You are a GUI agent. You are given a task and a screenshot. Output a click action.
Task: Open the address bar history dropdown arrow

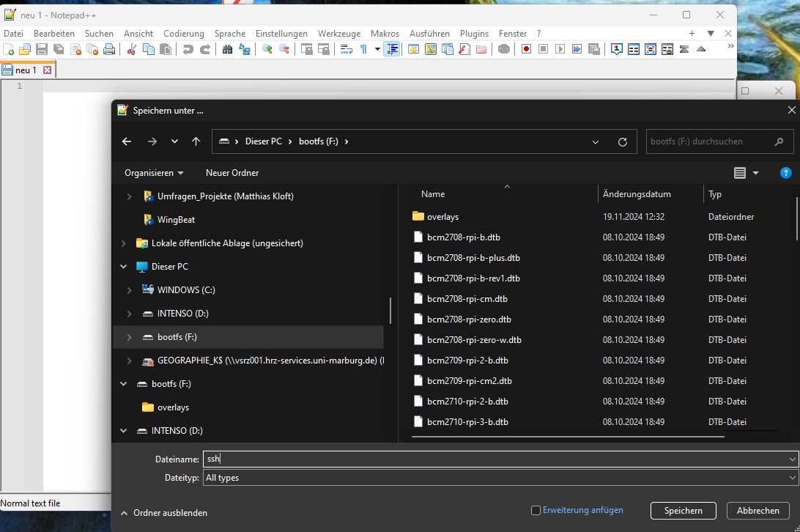[596, 142]
